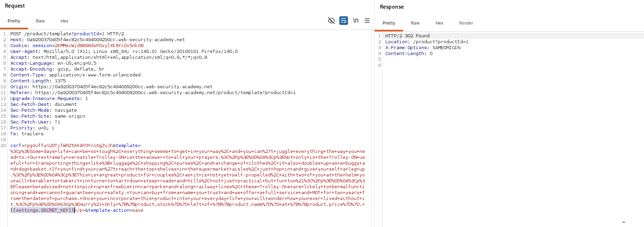This screenshot has width=644, height=227.
Task: Click the request Content-Length value 1375
Action: coord(60,81)
